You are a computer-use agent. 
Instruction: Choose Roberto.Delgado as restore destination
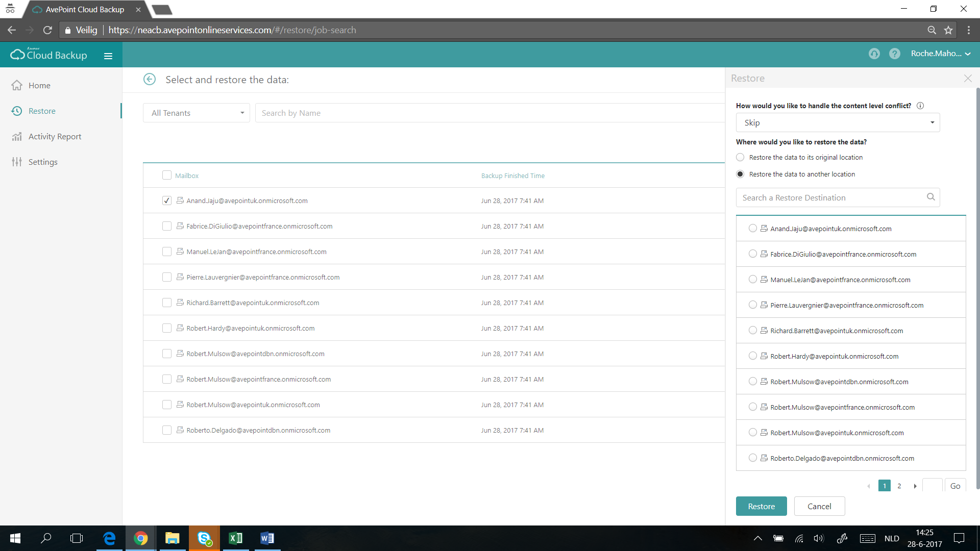pos(752,458)
